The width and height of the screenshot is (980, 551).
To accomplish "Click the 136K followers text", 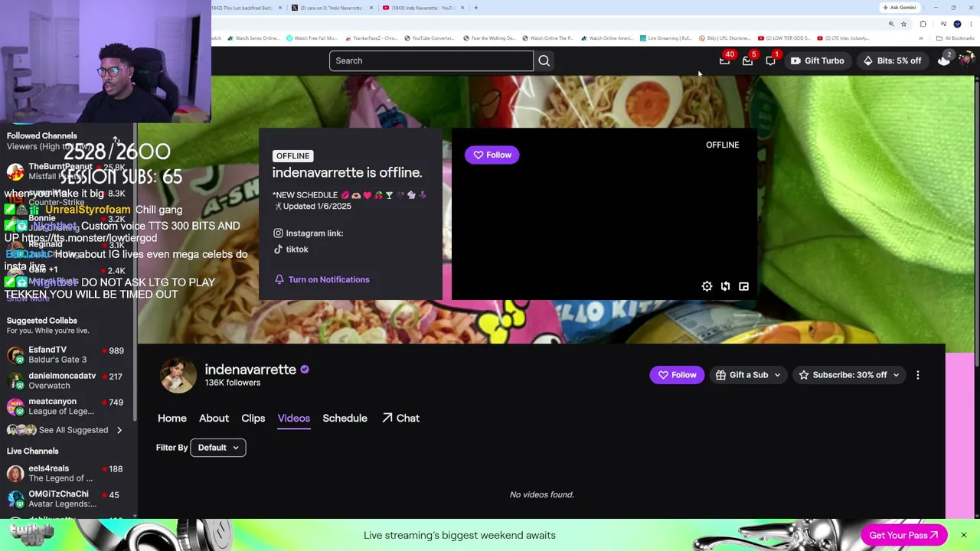I will [233, 383].
